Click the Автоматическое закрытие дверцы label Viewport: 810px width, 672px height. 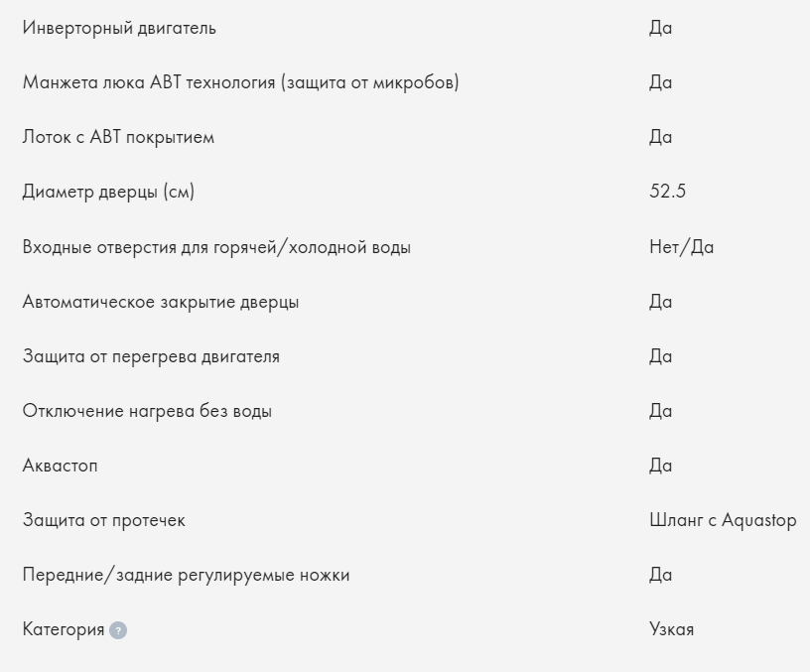(x=161, y=302)
